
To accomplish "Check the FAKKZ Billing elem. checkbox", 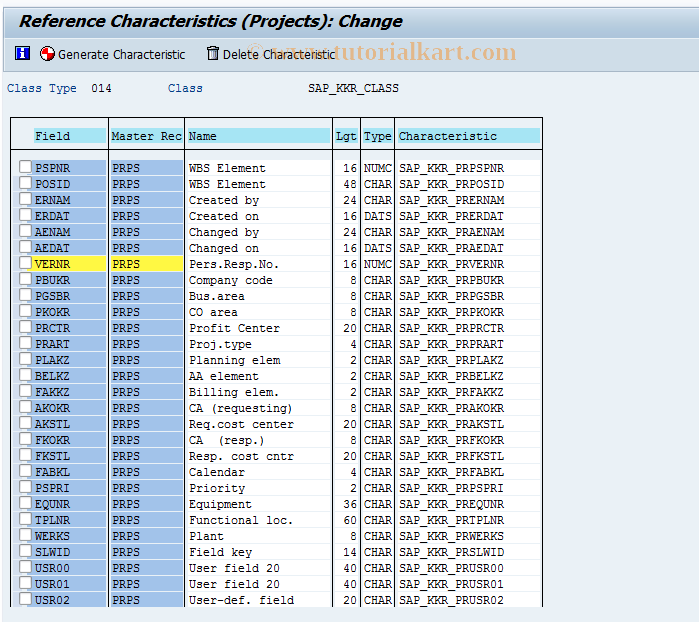I will pyautogui.click(x=25, y=391).
